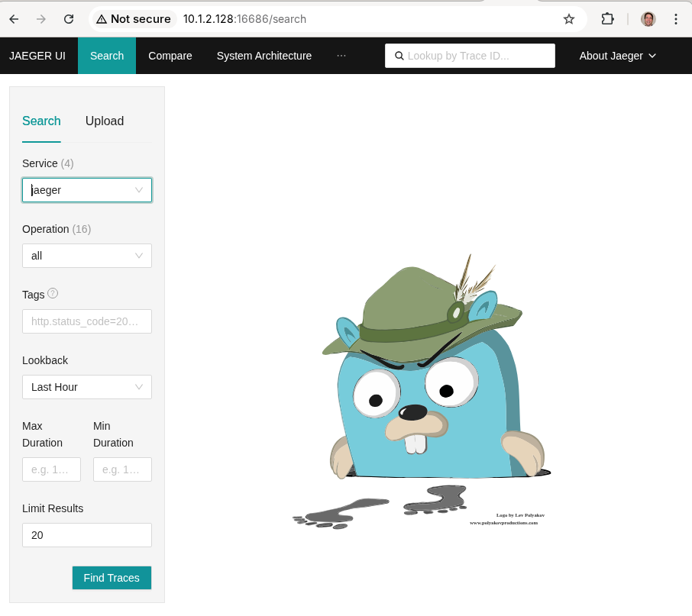
Task: Click the browser back arrow
Action: [14, 19]
